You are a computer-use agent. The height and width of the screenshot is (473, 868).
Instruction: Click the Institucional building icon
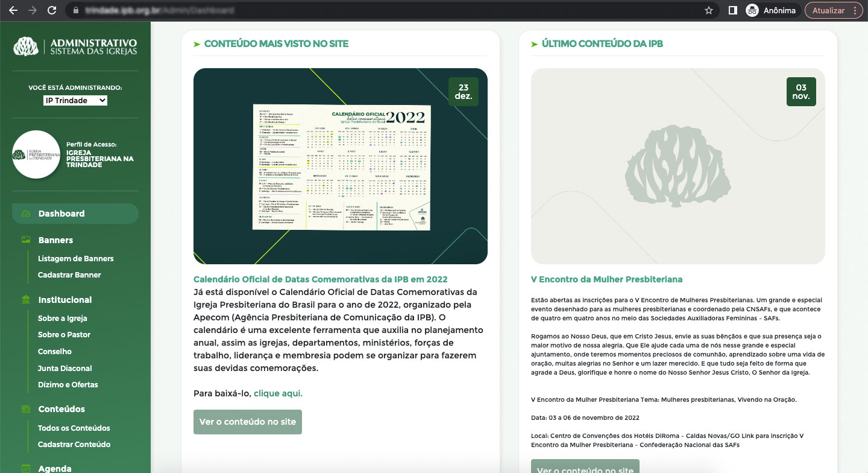coord(26,300)
